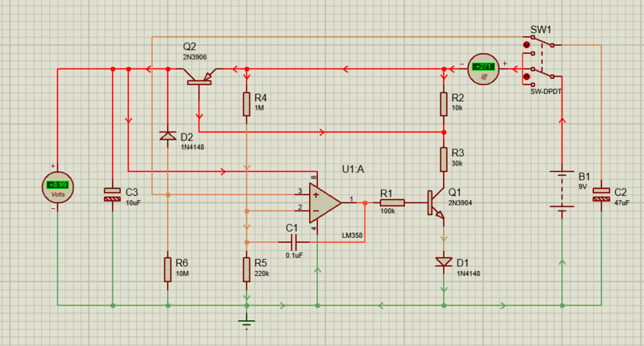Click the voltmeter showing +8.99 Volts
The height and width of the screenshot is (346, 644).
pyautogui.click(x=57, y=187)
